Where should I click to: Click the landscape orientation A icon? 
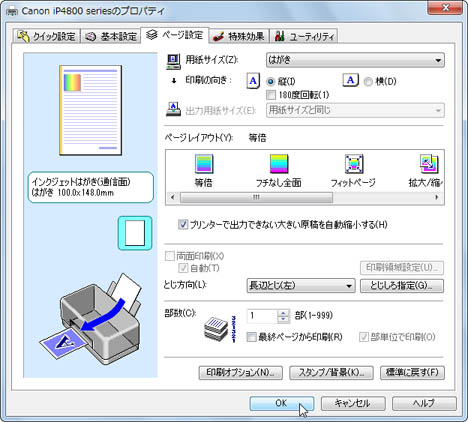[351, 80]
